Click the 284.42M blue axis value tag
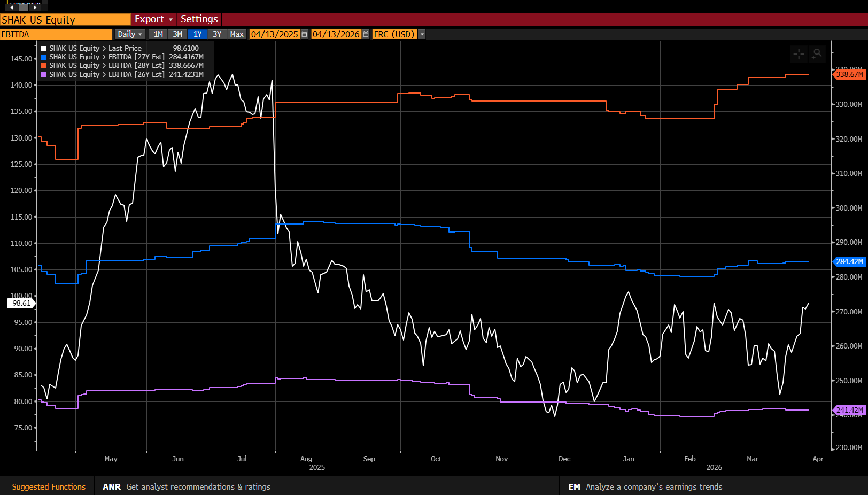Image resolution: width=868 pixels, height=495 pixels. [x=849, y=261]
